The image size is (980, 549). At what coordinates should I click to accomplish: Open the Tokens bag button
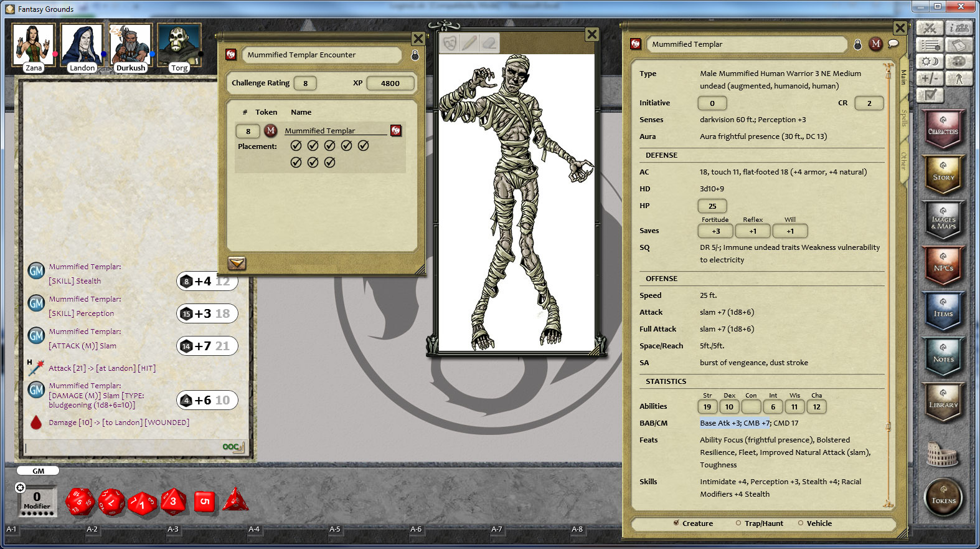[943, 498]
